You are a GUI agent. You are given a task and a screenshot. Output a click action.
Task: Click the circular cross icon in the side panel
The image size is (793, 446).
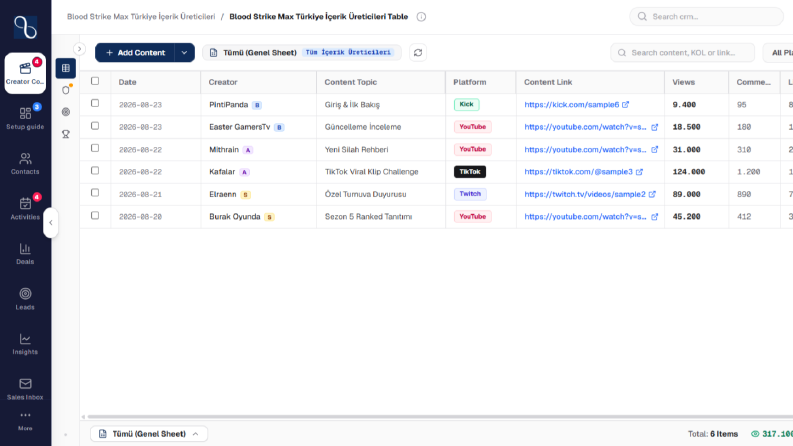(x=66, y=112)
